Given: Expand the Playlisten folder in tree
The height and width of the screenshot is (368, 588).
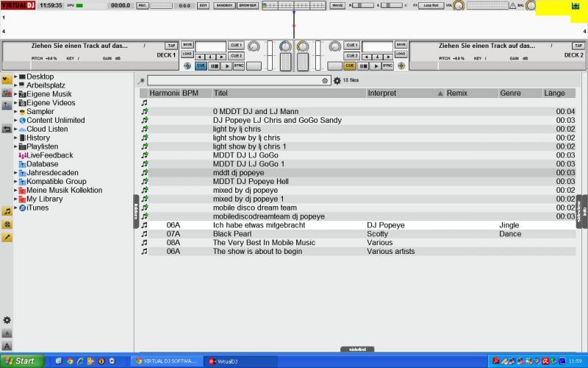Looking at the screenshot, I should (x=15, y=146).
